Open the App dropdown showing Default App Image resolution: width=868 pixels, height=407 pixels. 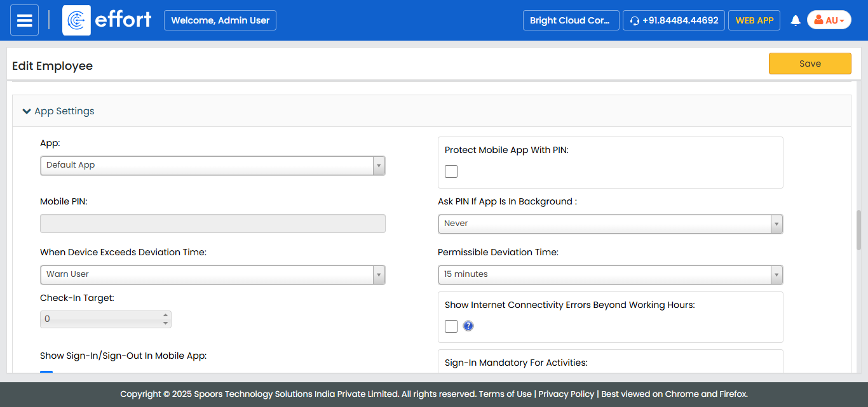(x=212, y=165)
